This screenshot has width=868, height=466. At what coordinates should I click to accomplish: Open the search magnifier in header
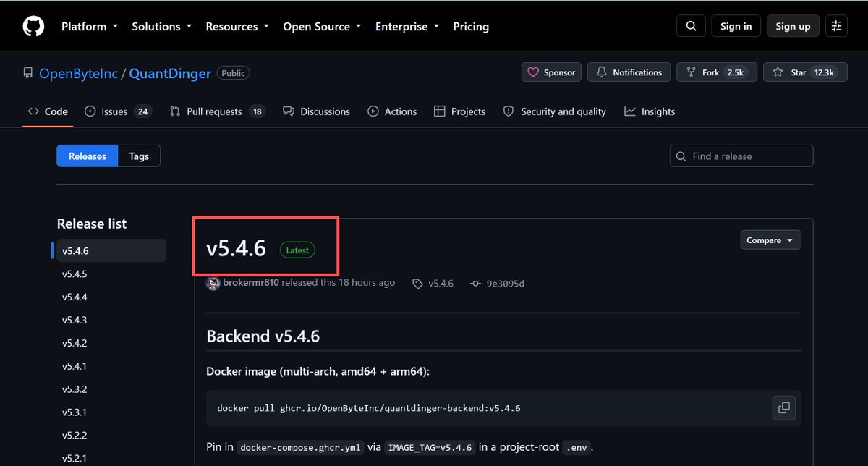tap(691, 26)
